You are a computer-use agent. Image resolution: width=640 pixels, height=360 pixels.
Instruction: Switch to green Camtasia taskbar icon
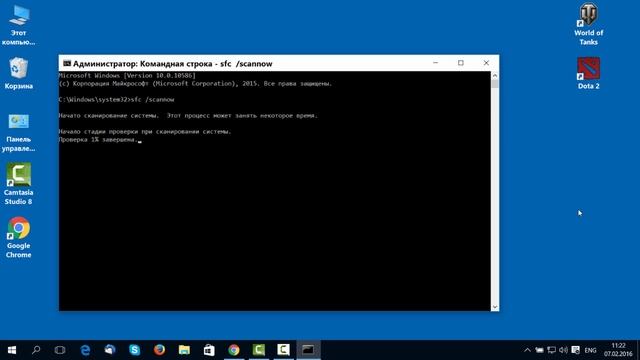pos(259,350)
